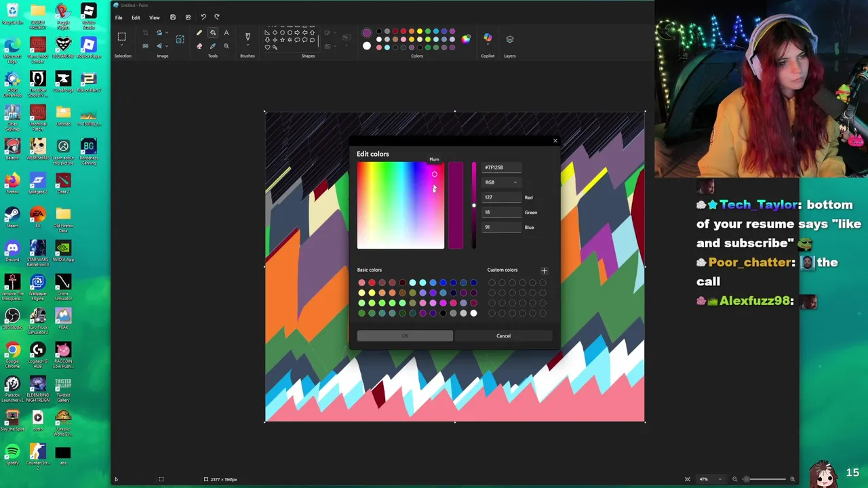Expand the Selection options dropdown arrow
The image size is (868, 488).
121,45
